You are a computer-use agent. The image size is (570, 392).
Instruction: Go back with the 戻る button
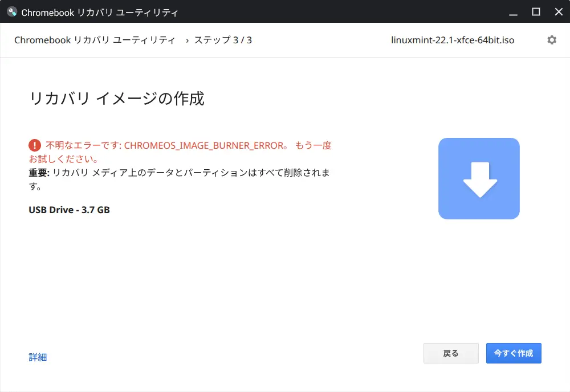[x=451, y=353]
